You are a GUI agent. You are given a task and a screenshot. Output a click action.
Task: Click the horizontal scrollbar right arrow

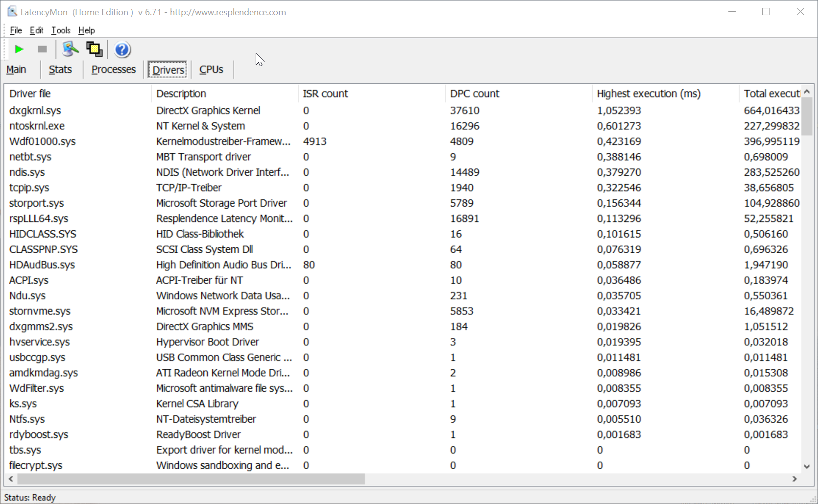(x=794, y=479)
